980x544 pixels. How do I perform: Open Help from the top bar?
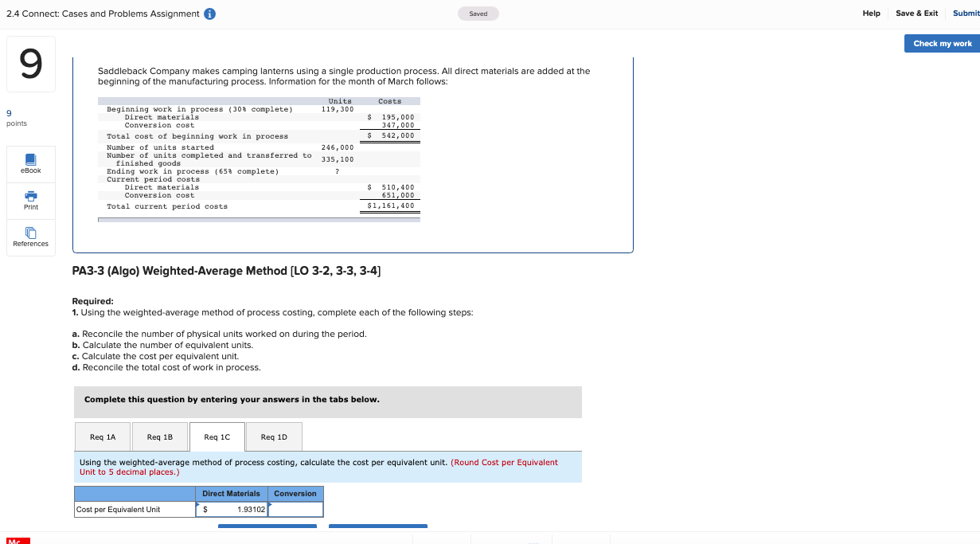pyautogui.click(x=871, y=14)
